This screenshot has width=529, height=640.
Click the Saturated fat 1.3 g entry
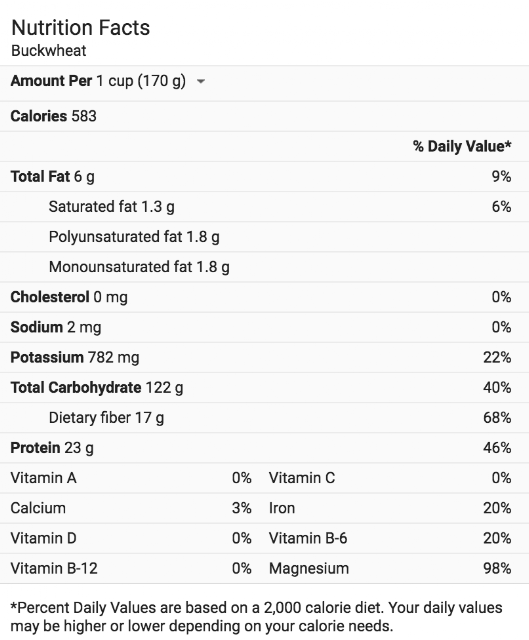coord(111,207)
